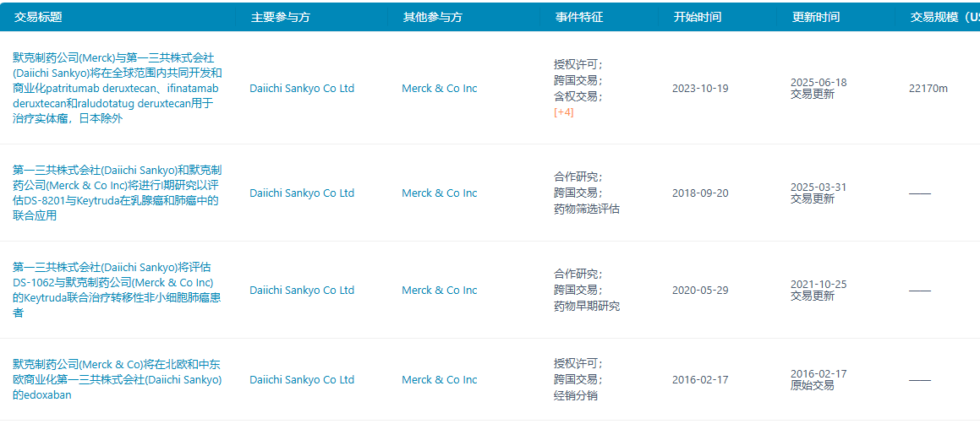This screenshot has width=980, height=424.
Task: Select the start date 2016-02-17
Action: pos(700,380)
